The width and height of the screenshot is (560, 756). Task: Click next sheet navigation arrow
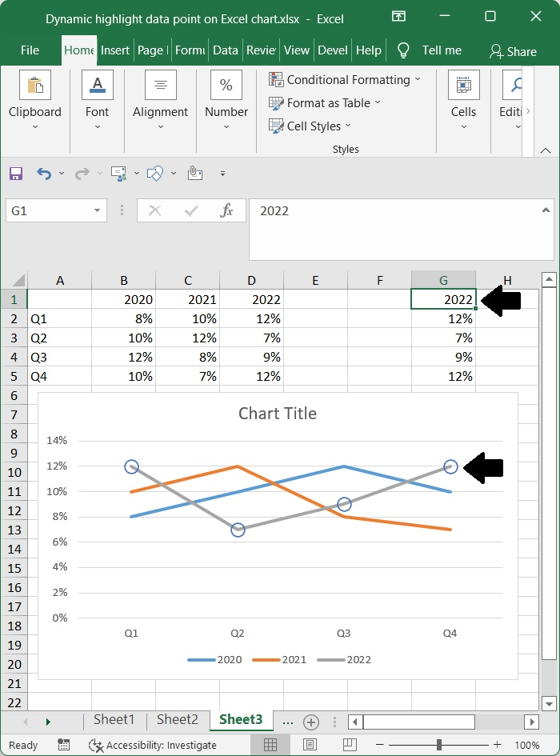coord(48,722)
